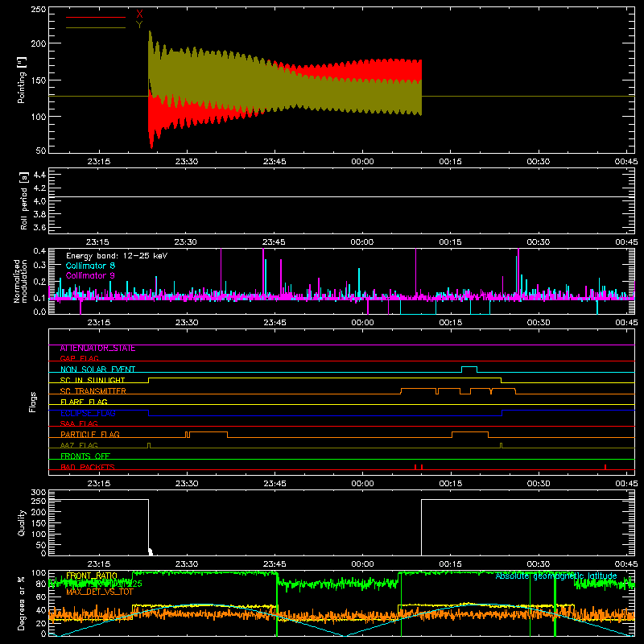Viewport: 644px width, 644px height.
Task: Click the 300 tick on Quality axis
Action: (x=39, y=493)
